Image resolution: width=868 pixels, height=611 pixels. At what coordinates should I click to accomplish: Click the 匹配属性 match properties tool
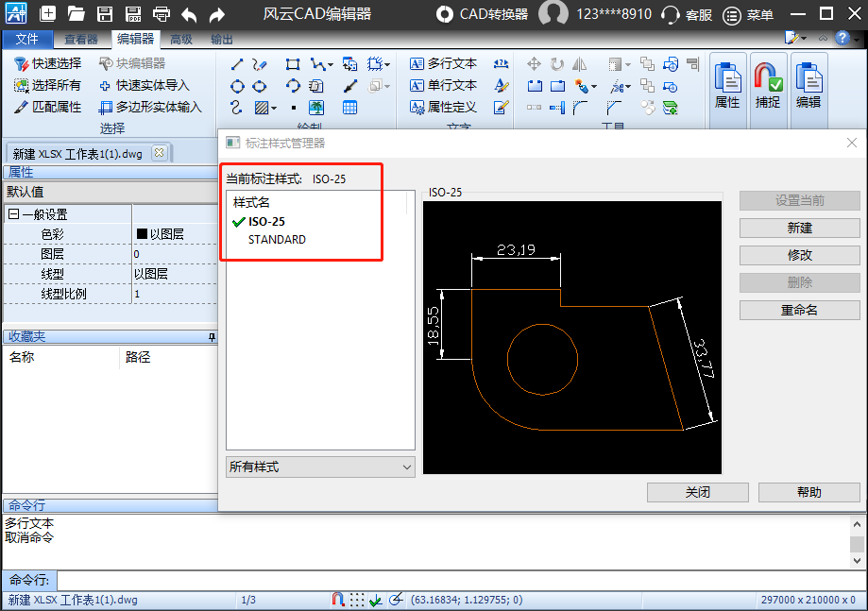pyautogui.click(x=48, y=107)
